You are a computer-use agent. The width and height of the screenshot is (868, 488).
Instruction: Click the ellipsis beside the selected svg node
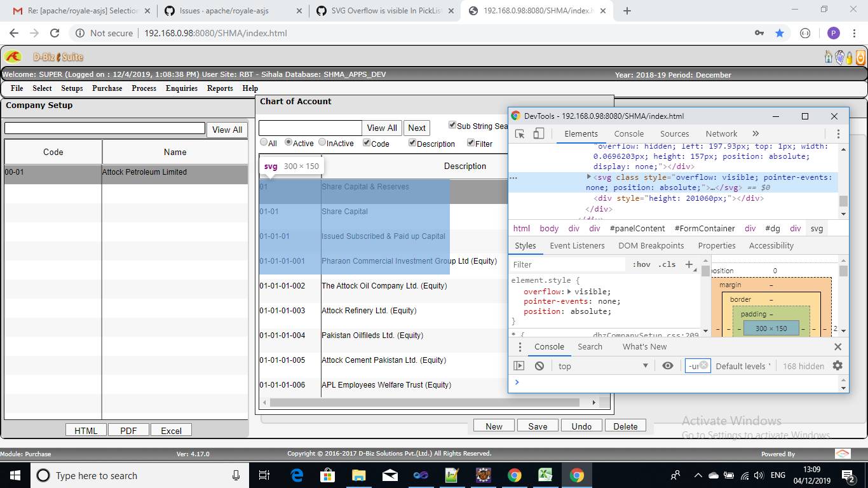tap(513, 178)
